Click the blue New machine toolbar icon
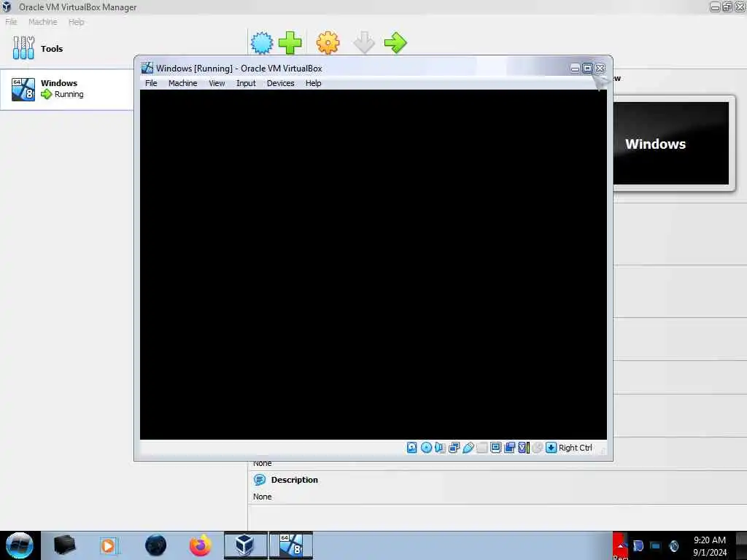 tap(262, 43)
